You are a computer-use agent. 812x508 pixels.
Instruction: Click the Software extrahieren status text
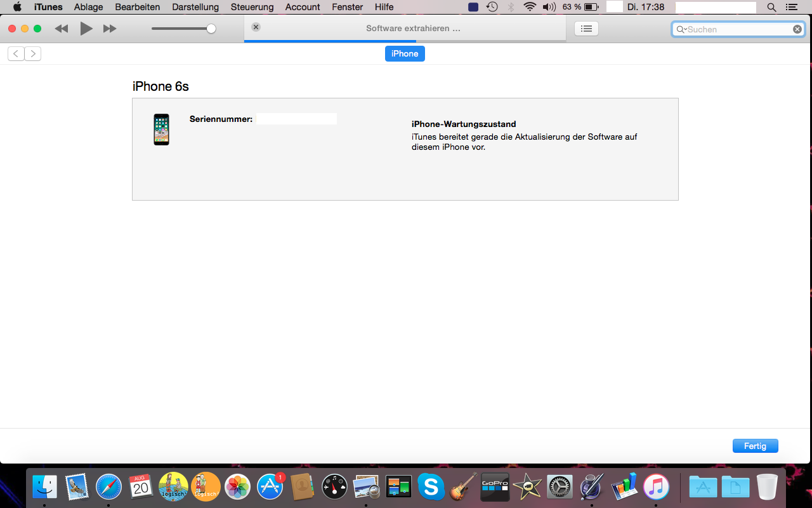point(414,29)
